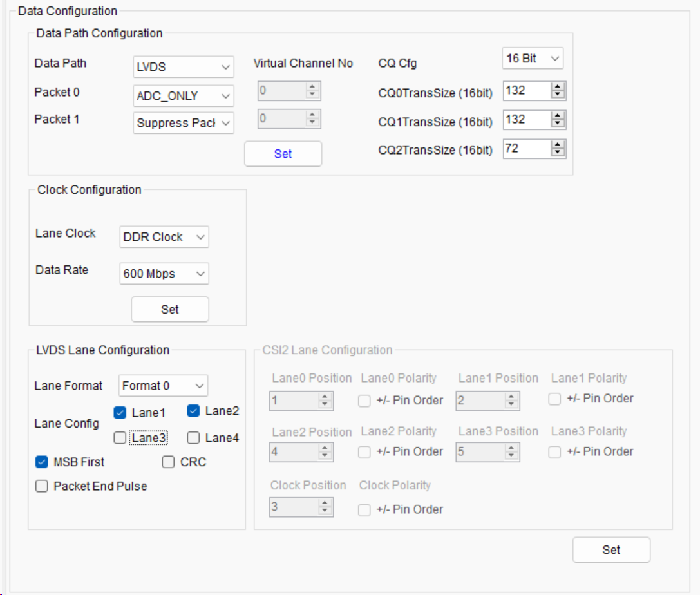700x595 pixels.
Task: Uncheck the Lane2 checkbox
Action: [193, 411]
